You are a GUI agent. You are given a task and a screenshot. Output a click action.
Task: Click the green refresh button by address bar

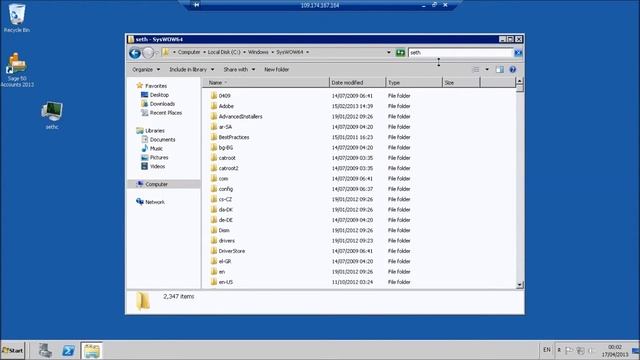pos(400,53)
